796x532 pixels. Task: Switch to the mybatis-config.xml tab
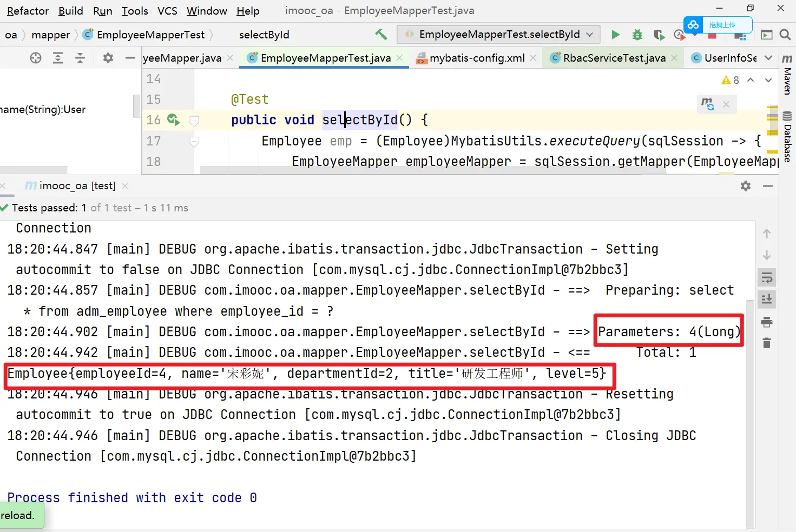click(477, 58)
